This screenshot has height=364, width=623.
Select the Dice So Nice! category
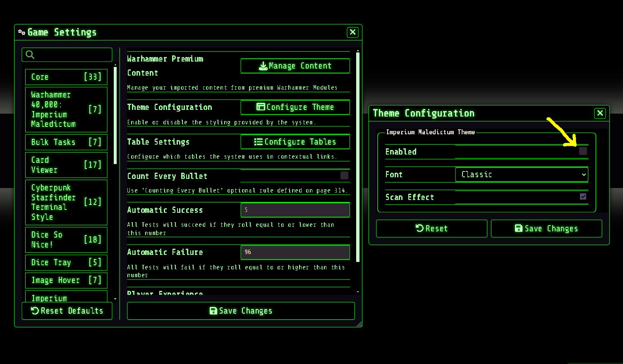pyautogui.click(x=66, y=240)
